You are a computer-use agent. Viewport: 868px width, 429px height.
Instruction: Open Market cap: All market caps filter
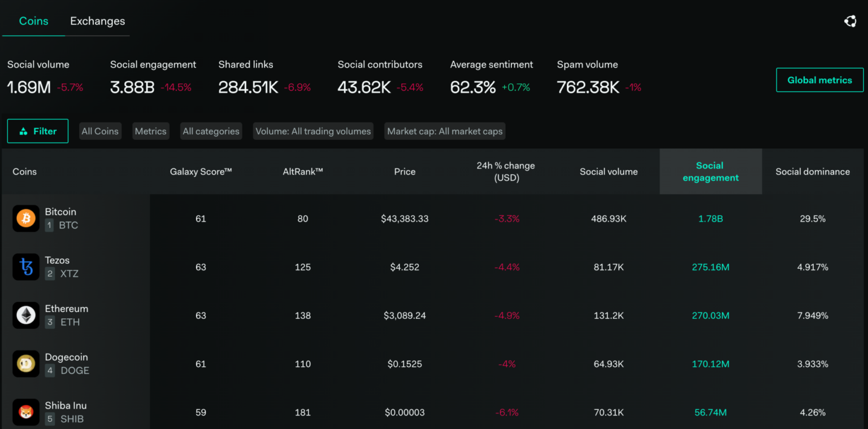[x=445, y=131]
